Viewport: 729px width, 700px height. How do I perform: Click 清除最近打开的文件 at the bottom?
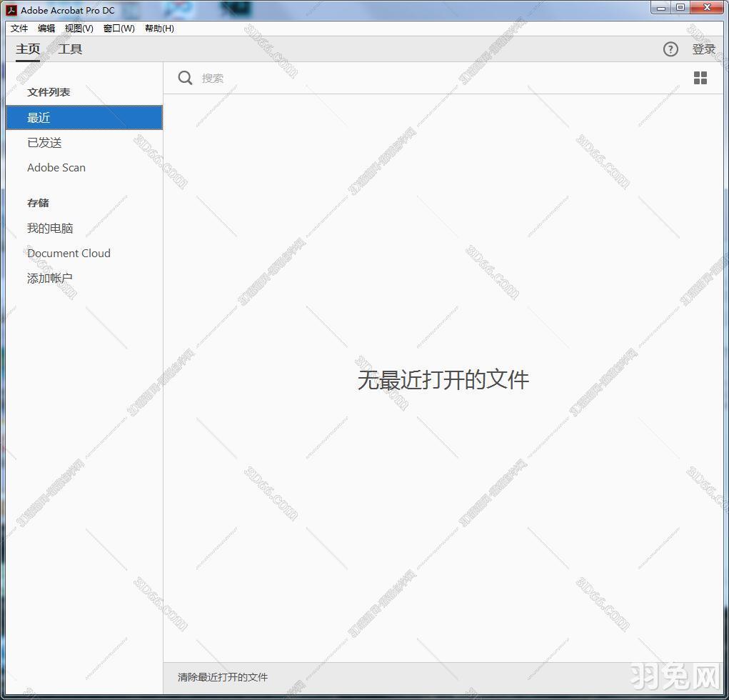tap(221, 677)
